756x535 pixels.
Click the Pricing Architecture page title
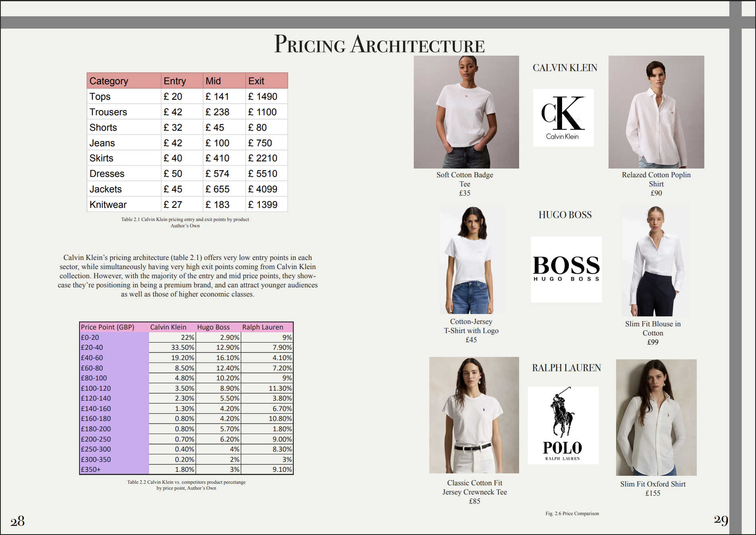(379, 44)
